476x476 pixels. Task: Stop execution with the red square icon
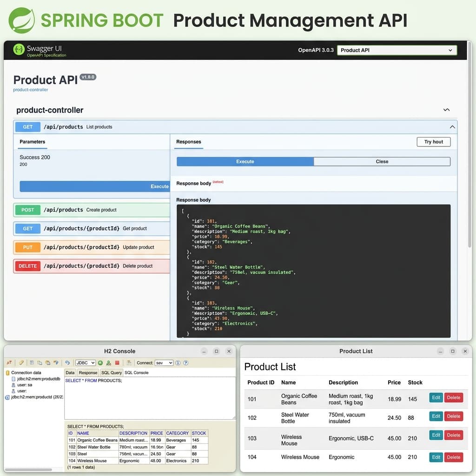[117, 363]
